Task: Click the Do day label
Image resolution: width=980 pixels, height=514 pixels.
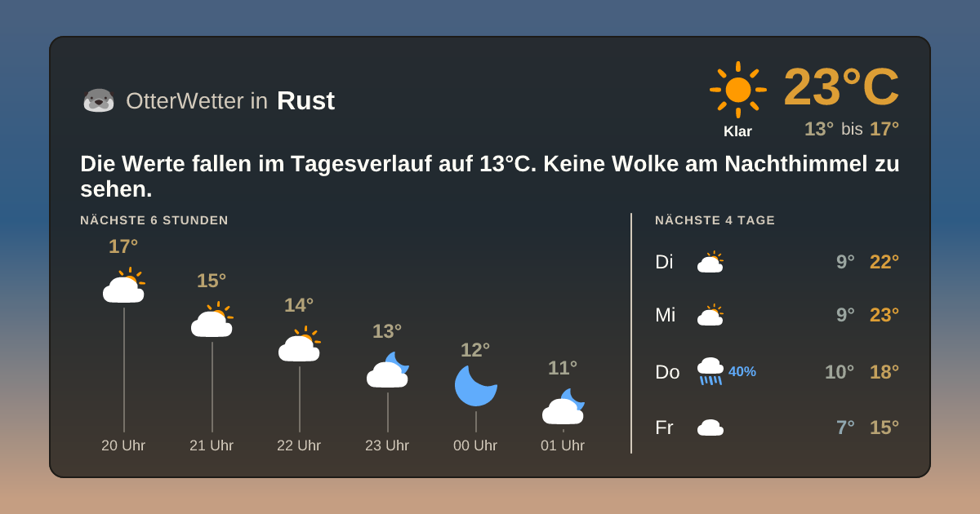Action: pyautogui.click(x=667, y=372)
